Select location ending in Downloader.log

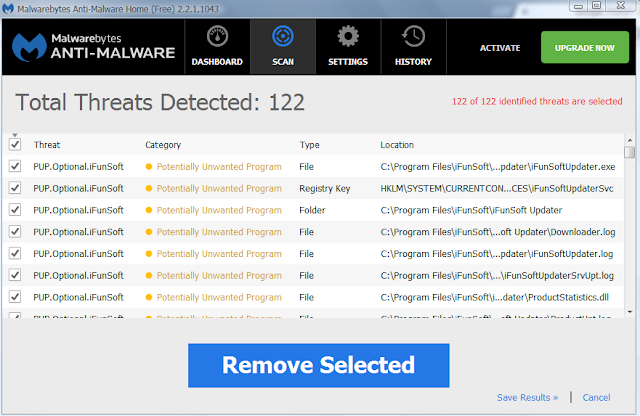pos(498,232)
